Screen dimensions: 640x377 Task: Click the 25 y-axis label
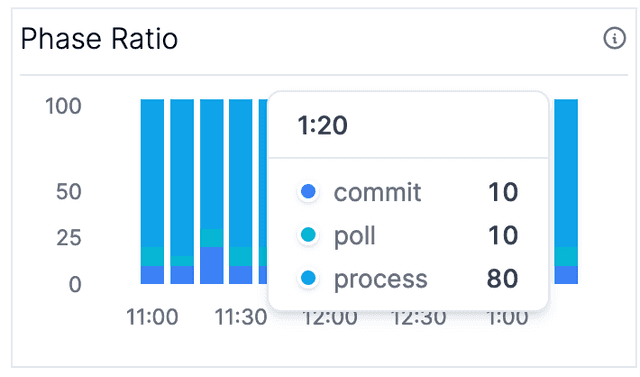point(69,237)
